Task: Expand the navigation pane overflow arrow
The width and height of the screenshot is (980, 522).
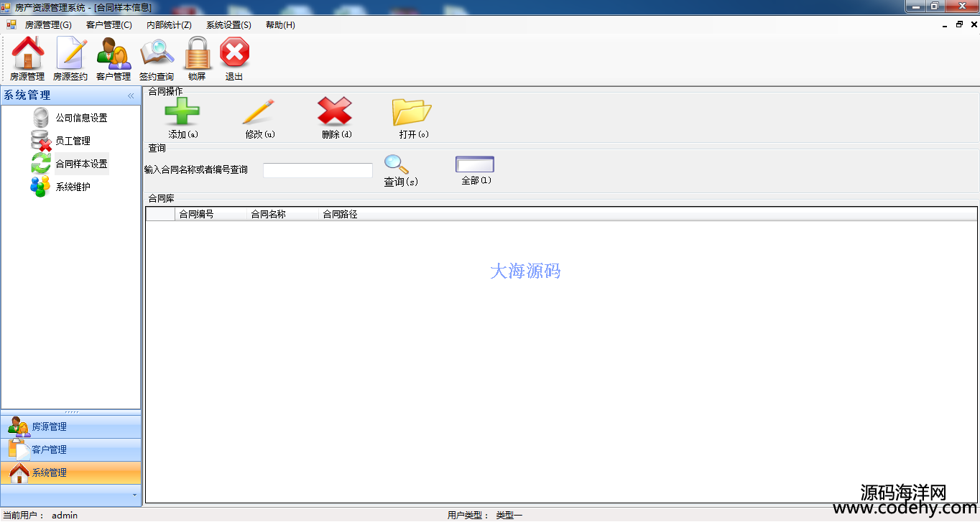Action: tap(134, 495)
